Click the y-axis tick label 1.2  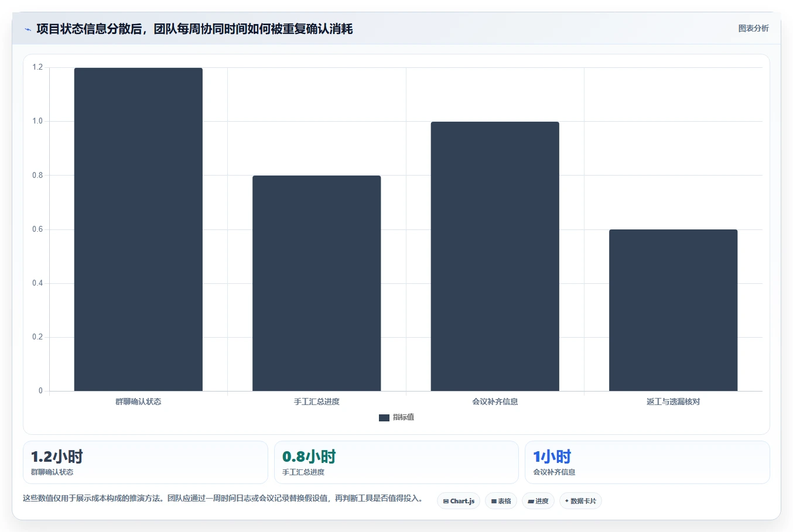tap(37, 67)
